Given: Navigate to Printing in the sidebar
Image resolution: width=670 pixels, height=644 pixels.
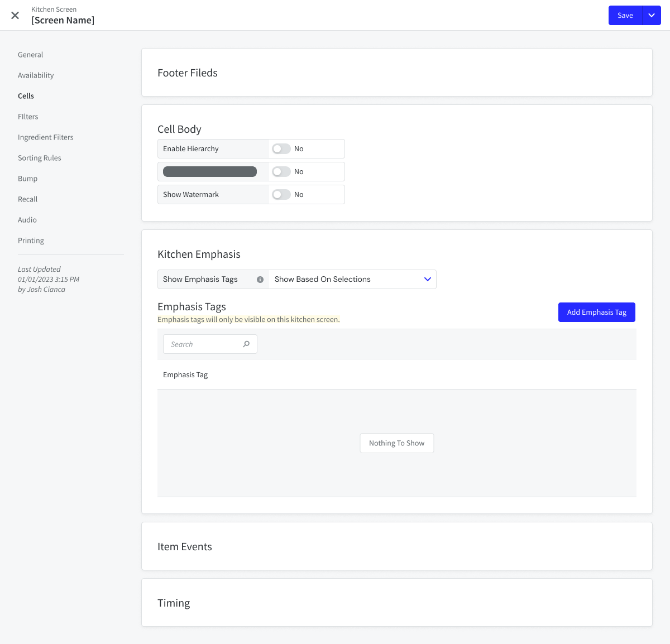Looking at the screenshot, I should point(31,241).
